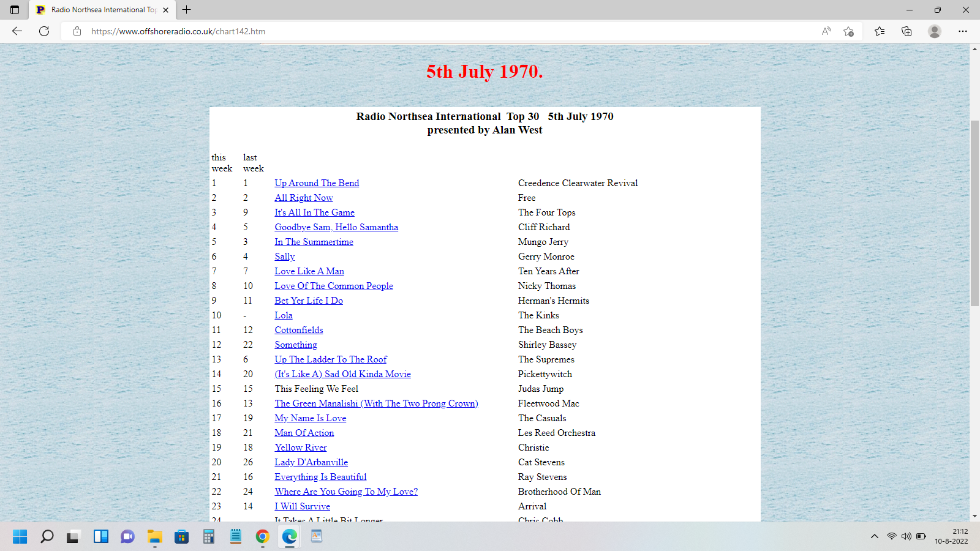980x551 pixels.
Task: Open the 'Yellow River' link
Action: click(x=300, y=448)
